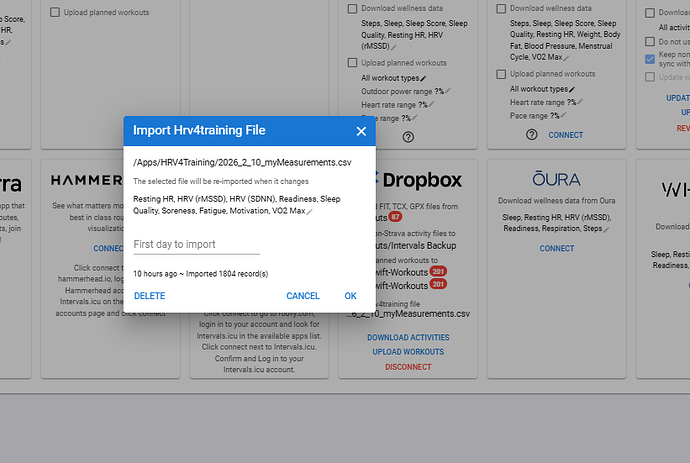This screenshot has height=463, width=690.
Task: Check Upload planned workouts above Outdoor power range
Action: coord(353,62)
